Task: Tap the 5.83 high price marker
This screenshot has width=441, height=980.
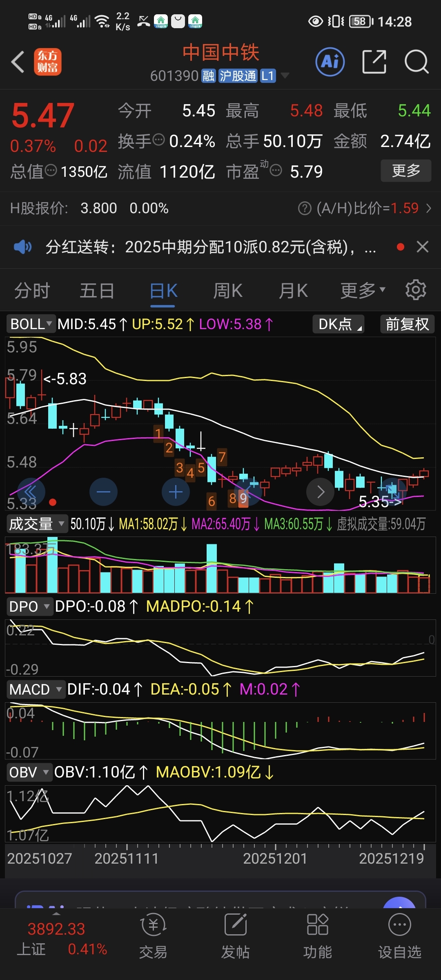Action: (x=65, y=379)
